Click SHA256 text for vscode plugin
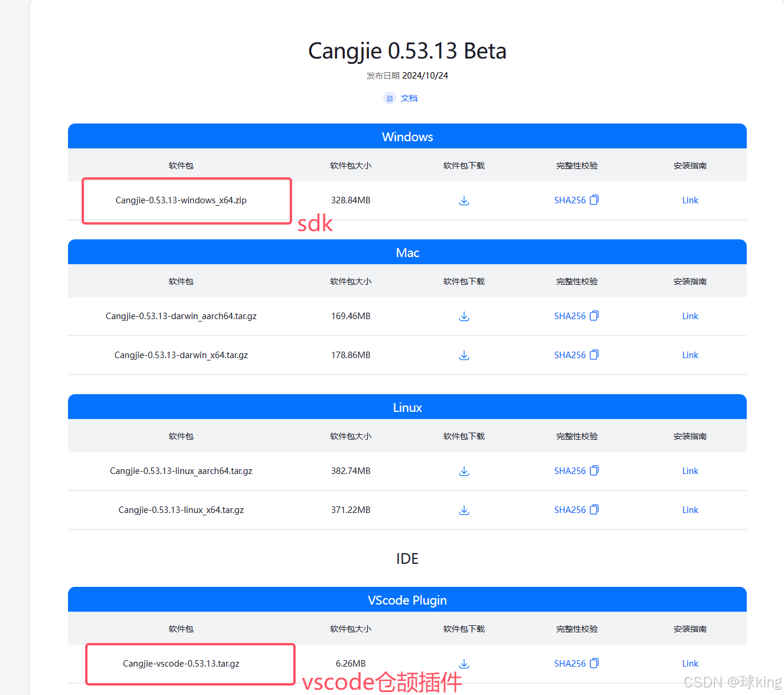The image size is (784, 695). coord(570,664)
